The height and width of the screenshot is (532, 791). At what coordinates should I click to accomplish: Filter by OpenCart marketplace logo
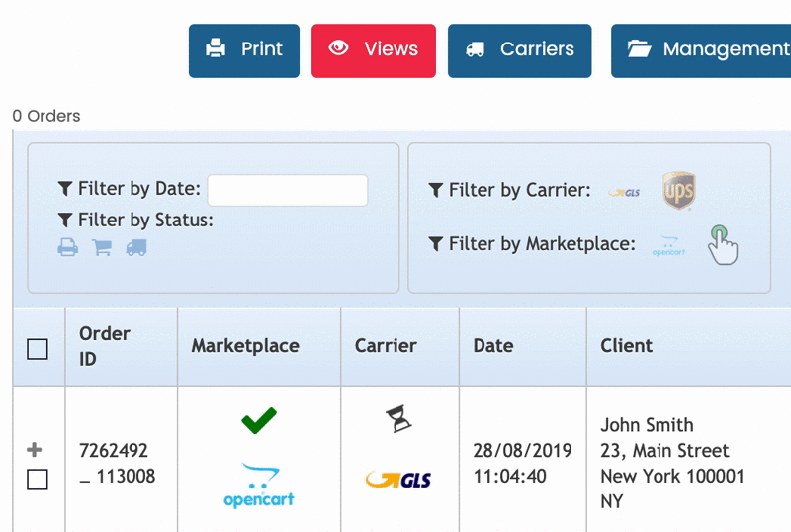click(668, 246)
